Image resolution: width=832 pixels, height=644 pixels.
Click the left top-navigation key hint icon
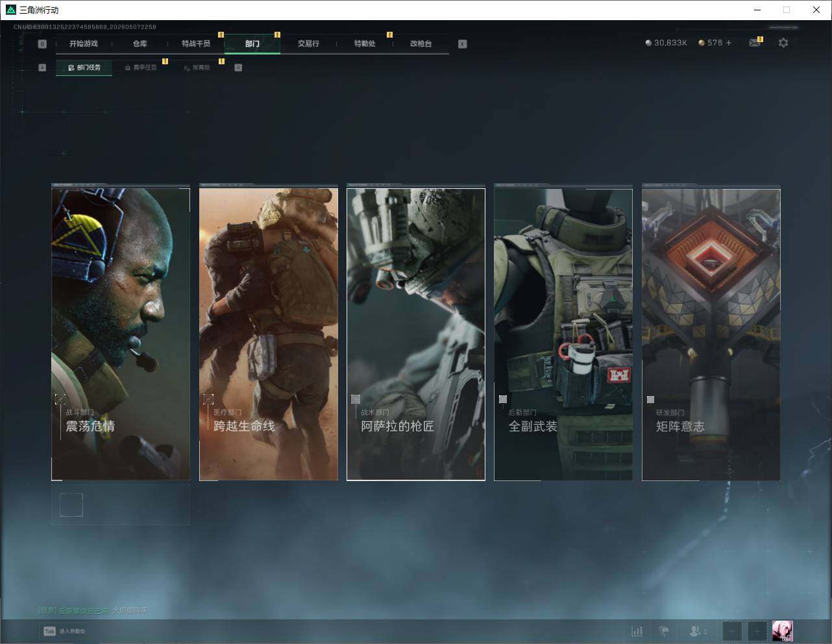[x=42, y=44]
